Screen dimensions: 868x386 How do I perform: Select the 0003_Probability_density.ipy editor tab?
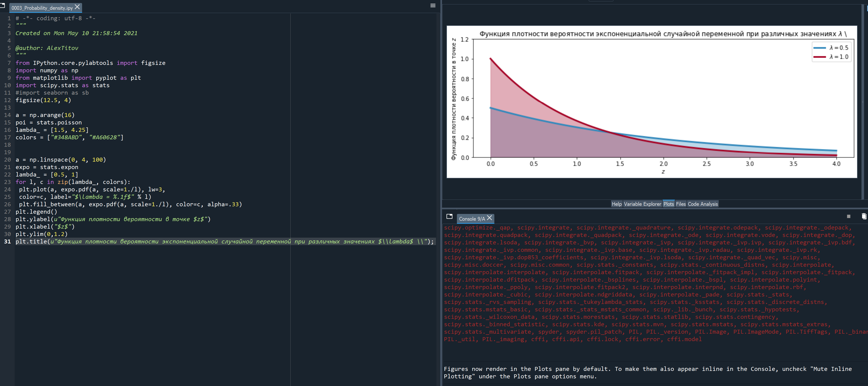pyautogui.click(x=42, y=8)
